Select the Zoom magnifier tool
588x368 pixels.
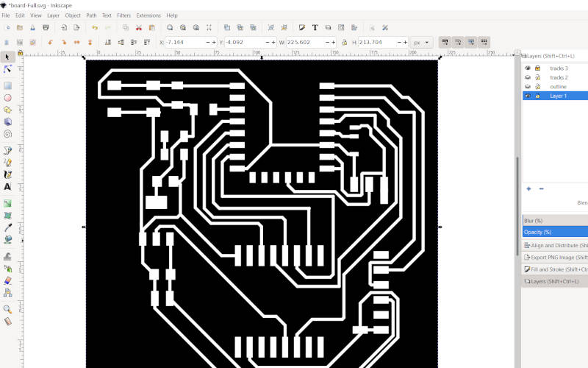tap(7, 309)
